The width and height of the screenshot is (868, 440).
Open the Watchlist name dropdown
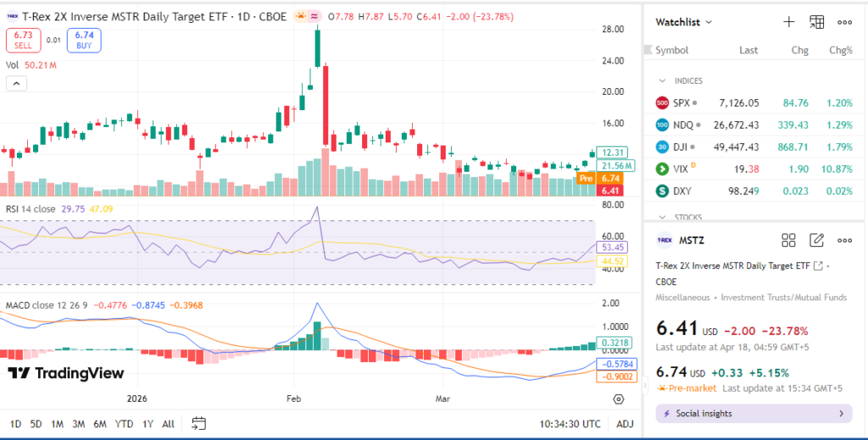pos(683,22)
